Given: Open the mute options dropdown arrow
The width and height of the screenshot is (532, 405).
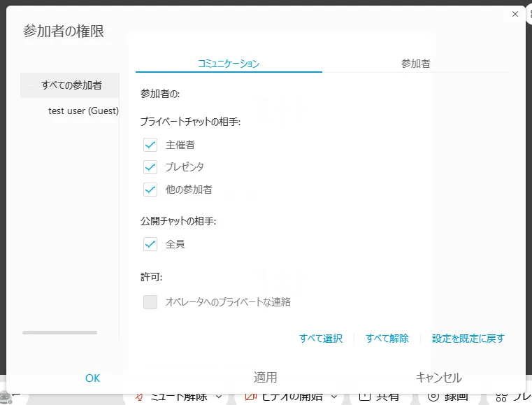Looking at the screenshot, I should [218, 397].
